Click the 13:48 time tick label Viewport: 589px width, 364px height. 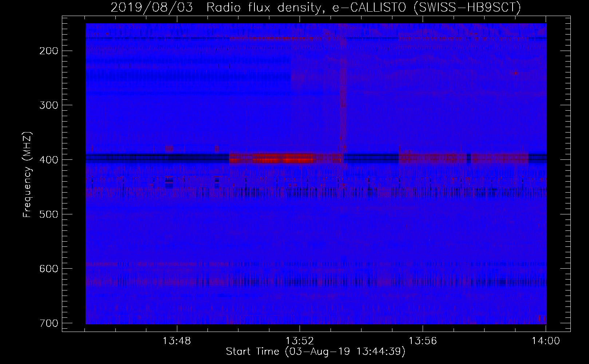(x=177, y=341)
